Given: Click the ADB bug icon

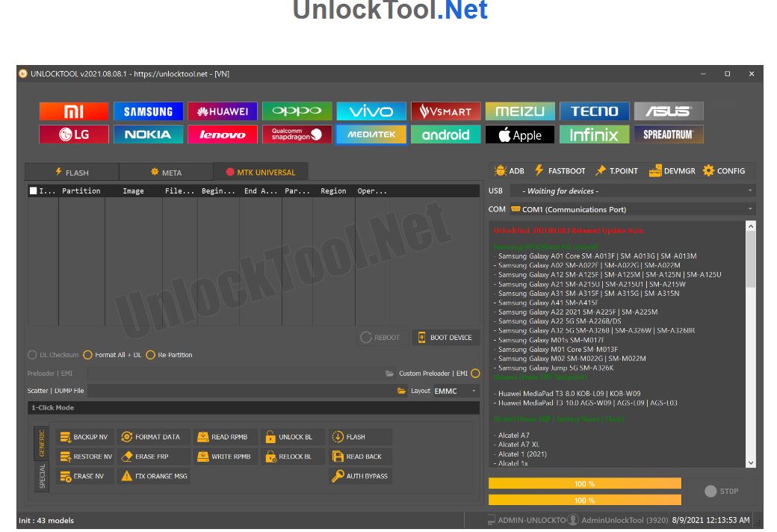Looking at the screenshot, I should [x=500, y=171].
